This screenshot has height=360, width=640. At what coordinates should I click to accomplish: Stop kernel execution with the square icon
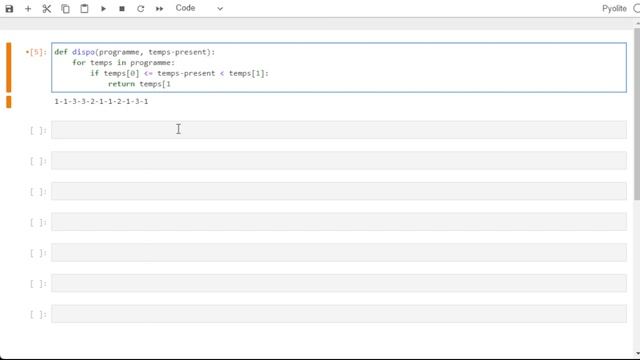pos(122,9)
